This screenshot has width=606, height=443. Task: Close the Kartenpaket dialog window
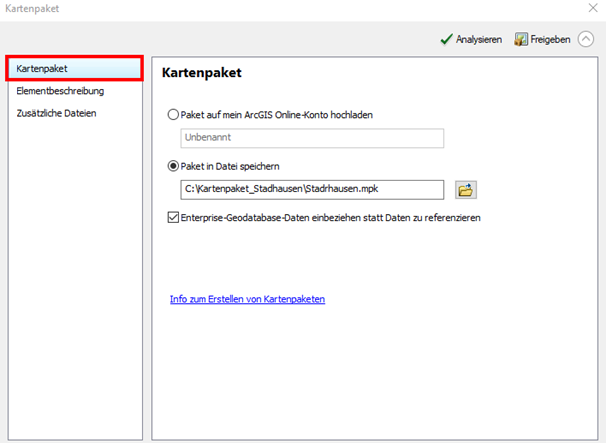[x=593, y=7]
